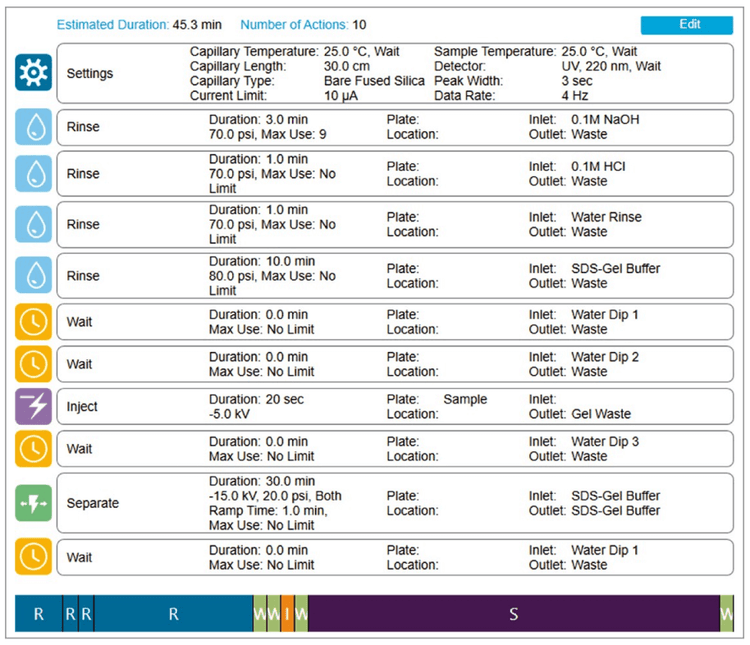
Task: Click the Duration 3.0 min rinse text
Action: coord(258,120)
